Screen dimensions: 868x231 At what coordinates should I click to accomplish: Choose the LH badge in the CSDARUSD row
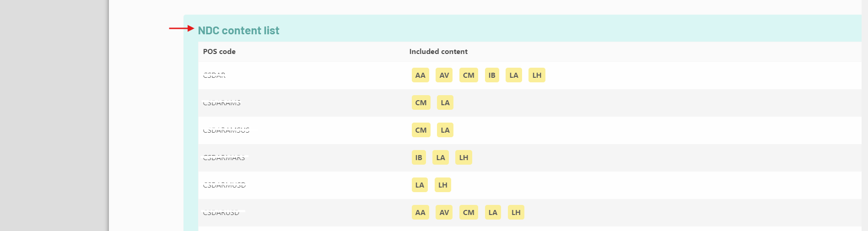point(516,212)
